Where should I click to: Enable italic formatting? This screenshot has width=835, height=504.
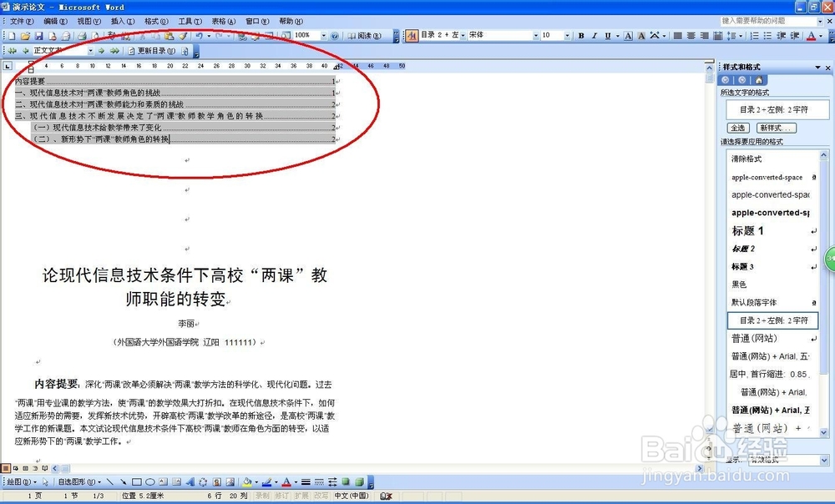coord(595,36)
